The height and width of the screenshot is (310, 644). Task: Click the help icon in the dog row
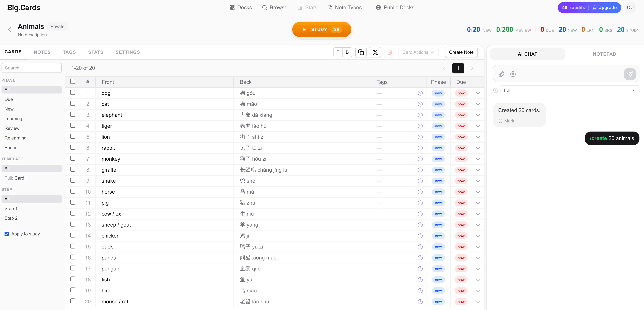pos(420,93)
